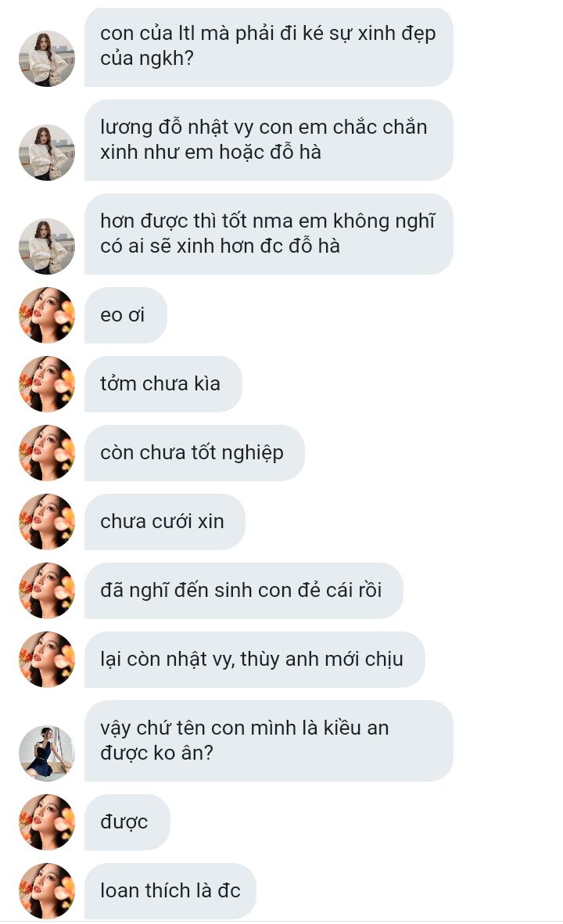Select avatar next to 'đã nghĩ đến sinh con'
The height and width of the screenshot is (924, 563).
[x=47, y=591]
